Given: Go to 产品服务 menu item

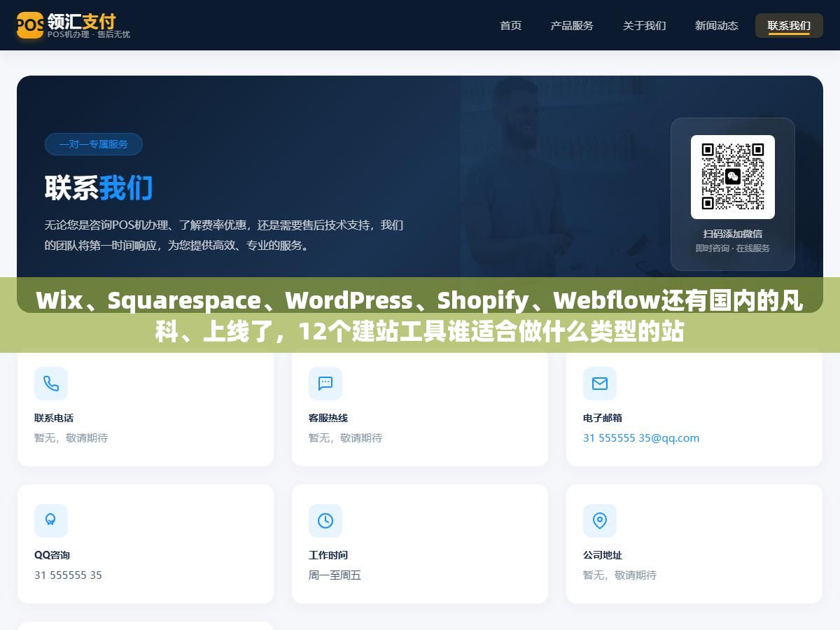Looking at the screenshot, I should click(572, 25).
